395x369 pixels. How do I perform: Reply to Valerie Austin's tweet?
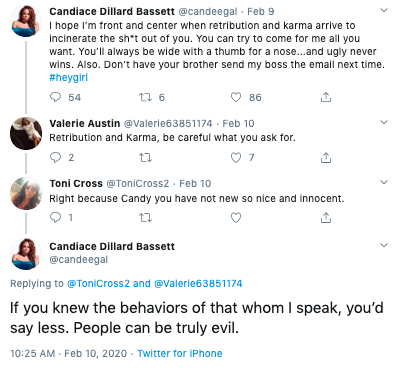point(55,157)
